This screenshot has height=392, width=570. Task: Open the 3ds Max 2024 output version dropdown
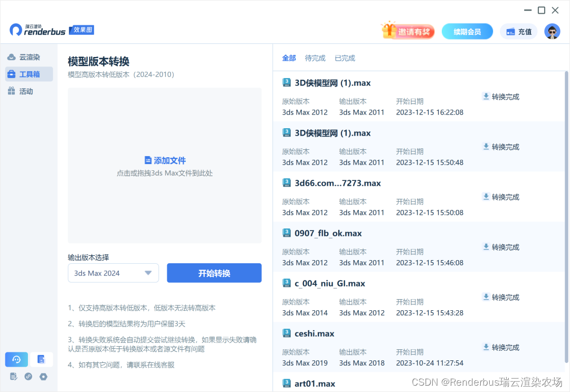tap(113, 273)
